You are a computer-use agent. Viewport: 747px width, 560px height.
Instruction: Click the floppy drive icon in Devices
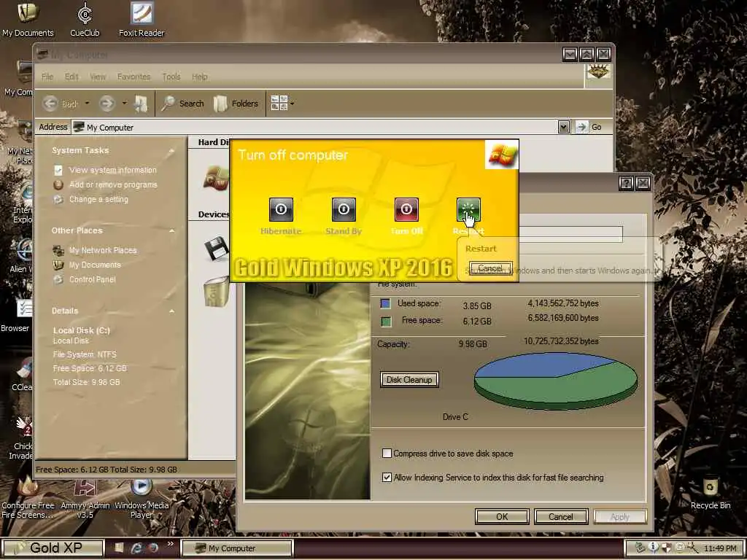pos(216,248)
